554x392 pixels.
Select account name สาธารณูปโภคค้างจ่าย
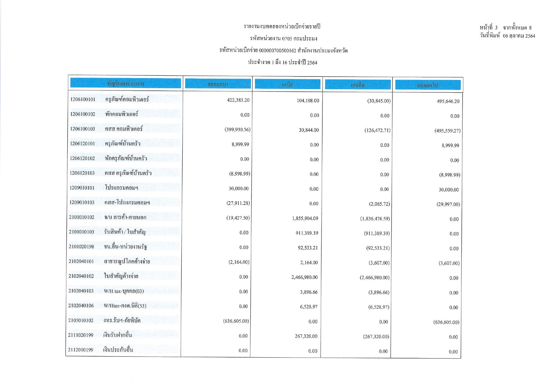point(127,261)
